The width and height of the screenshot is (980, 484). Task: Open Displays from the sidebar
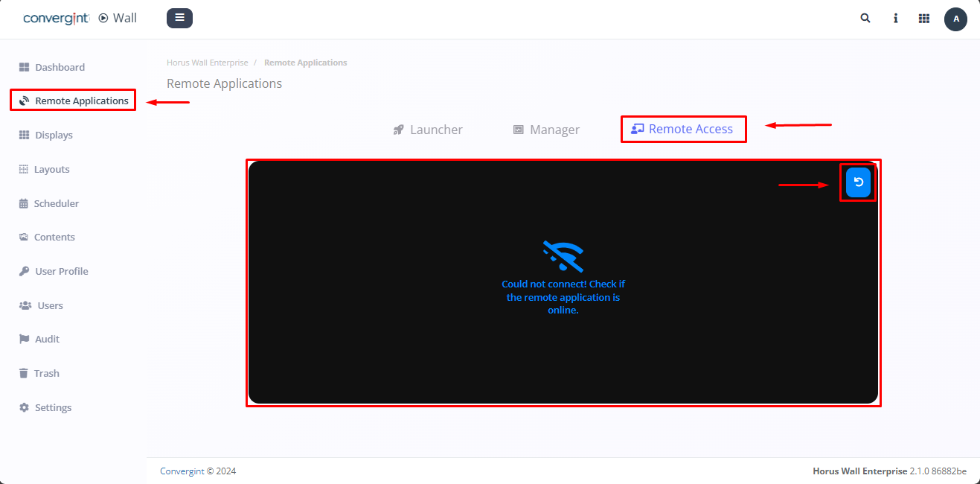[x=54, y=135]
